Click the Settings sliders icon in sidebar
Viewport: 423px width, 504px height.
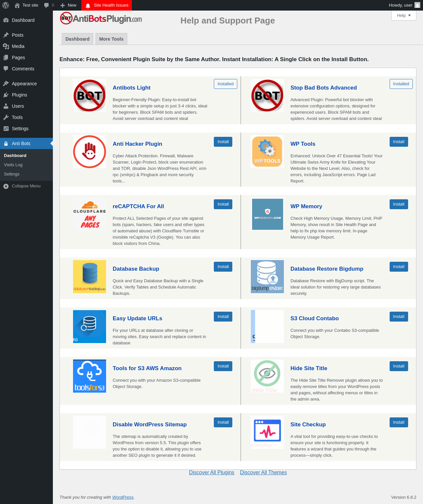[x=6, y=129]
